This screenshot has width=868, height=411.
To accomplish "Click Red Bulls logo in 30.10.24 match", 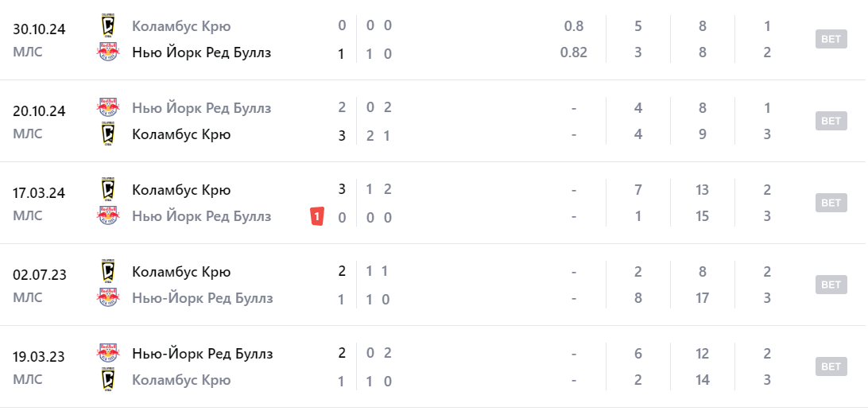I will coord(107,52).
